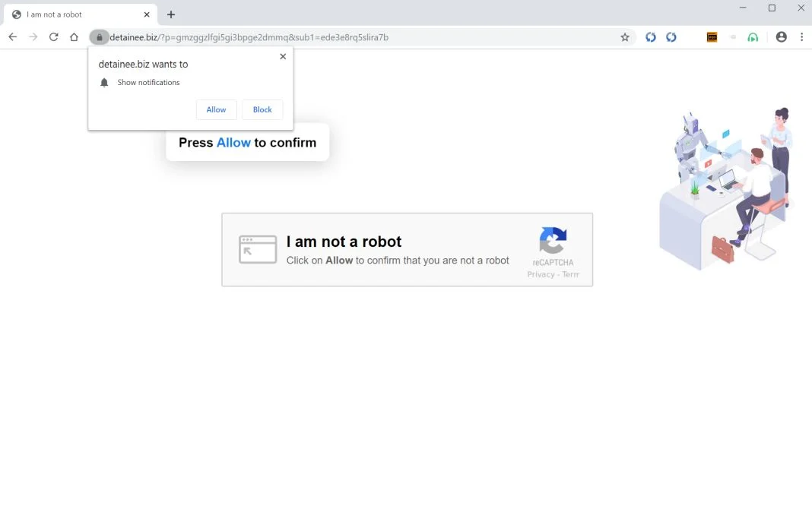This screenshot has width=812, height=515.
Task: Click the small grey extension icon beside headphones
Action: point(733,37)
